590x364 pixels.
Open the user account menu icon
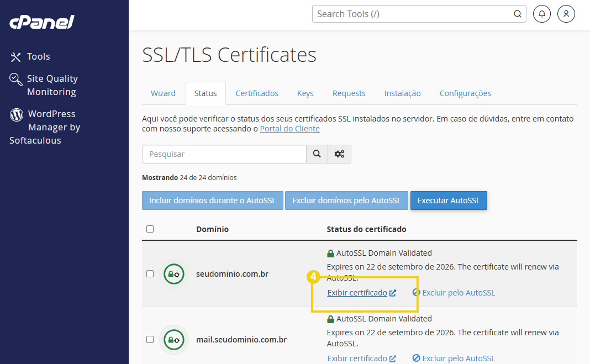(x=566, y=14)
